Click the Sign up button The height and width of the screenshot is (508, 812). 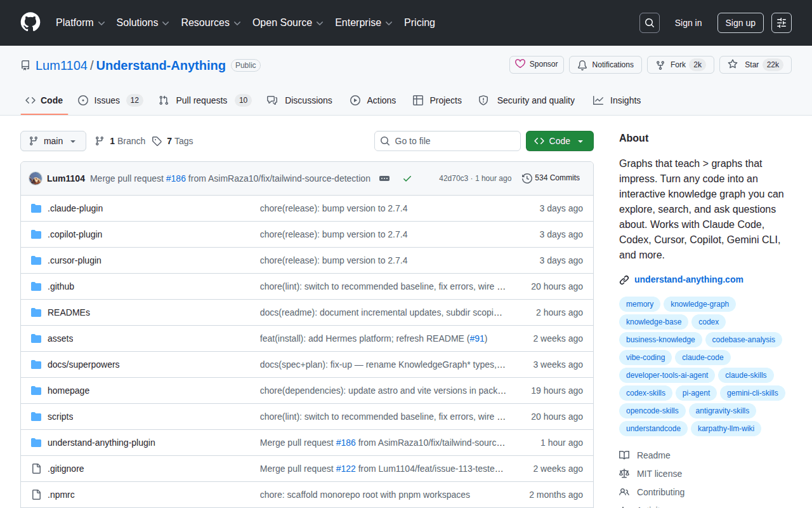pyautogui.click(x=740, y=23)
